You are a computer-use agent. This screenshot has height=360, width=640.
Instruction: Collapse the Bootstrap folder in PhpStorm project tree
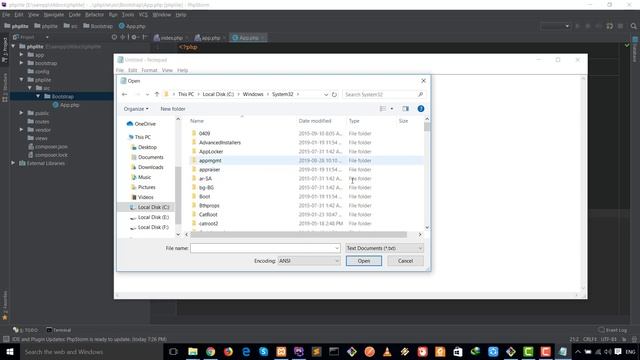point(38,96)
